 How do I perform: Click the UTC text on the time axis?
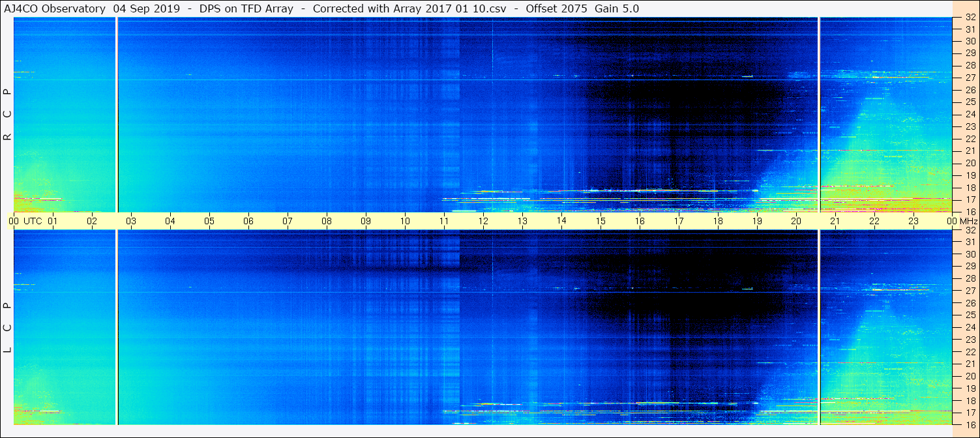[33, 221]
